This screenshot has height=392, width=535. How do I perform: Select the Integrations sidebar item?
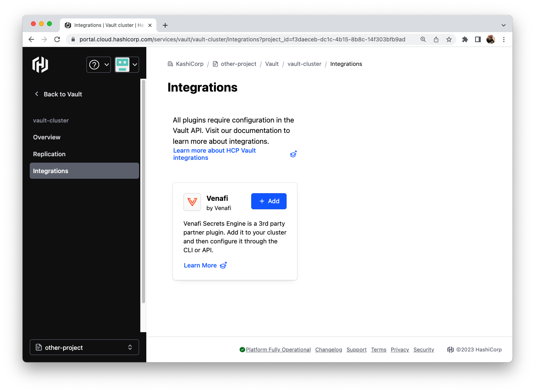84,171
